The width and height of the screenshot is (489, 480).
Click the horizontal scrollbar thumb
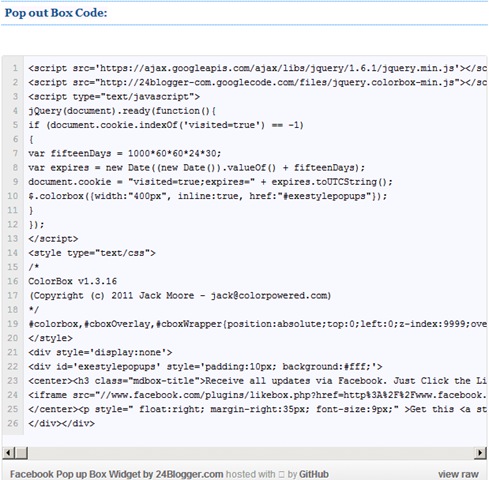pyautogui.click(x=22, y=453)
